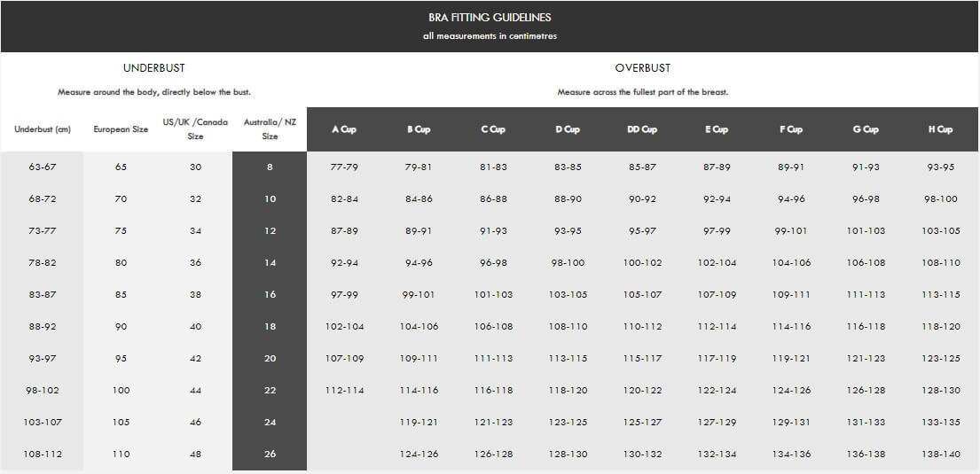
Task: Click the European Size column header
Action: [x=121, y=129]
